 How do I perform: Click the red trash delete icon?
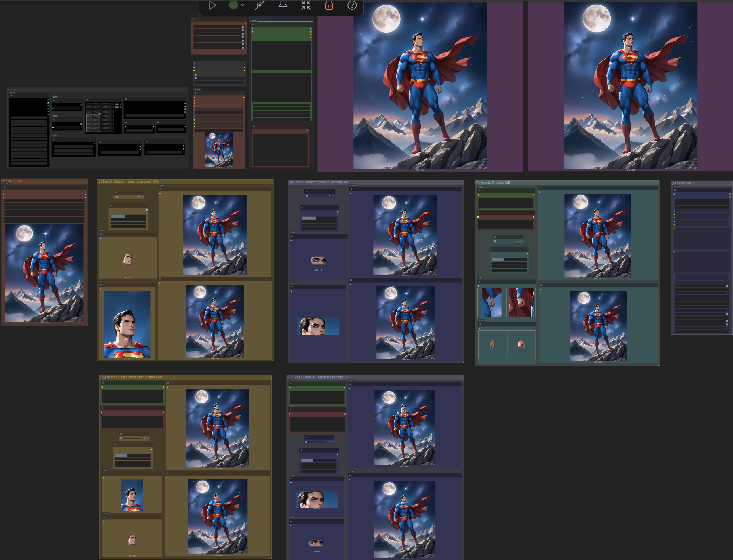pyautogui.click(x=329, y=5)
